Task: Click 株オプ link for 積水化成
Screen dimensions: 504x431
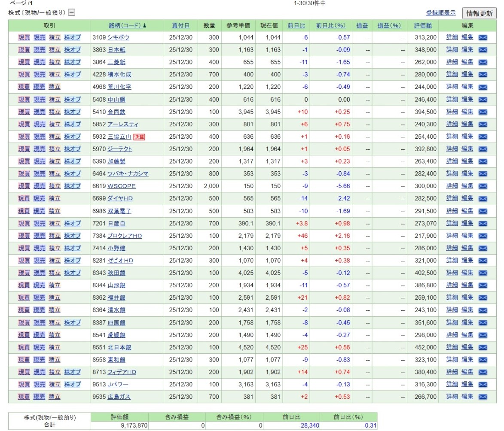Action: point(72,75)
